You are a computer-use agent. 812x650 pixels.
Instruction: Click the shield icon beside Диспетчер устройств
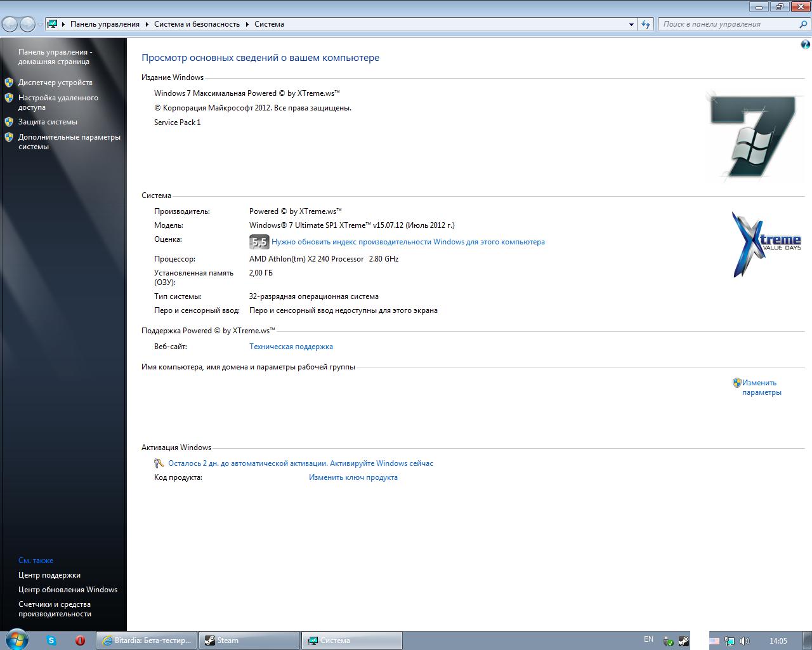tap(9, 83)
